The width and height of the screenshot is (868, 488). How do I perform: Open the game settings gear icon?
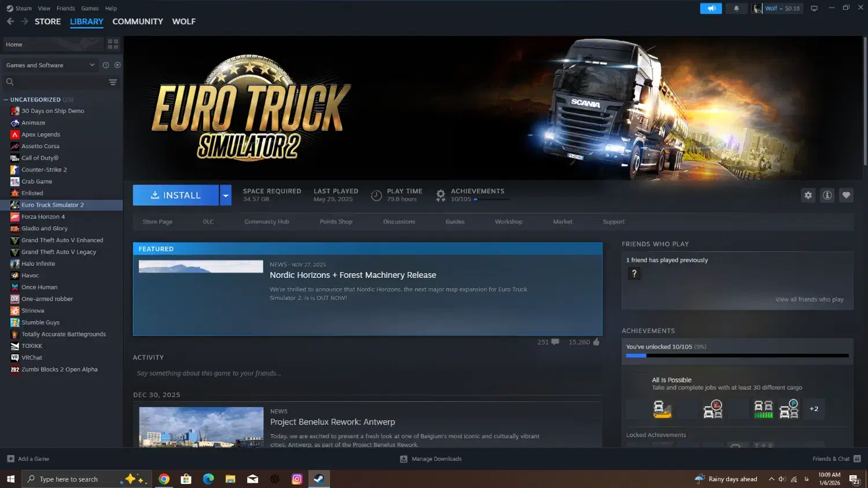pos(808,196)
